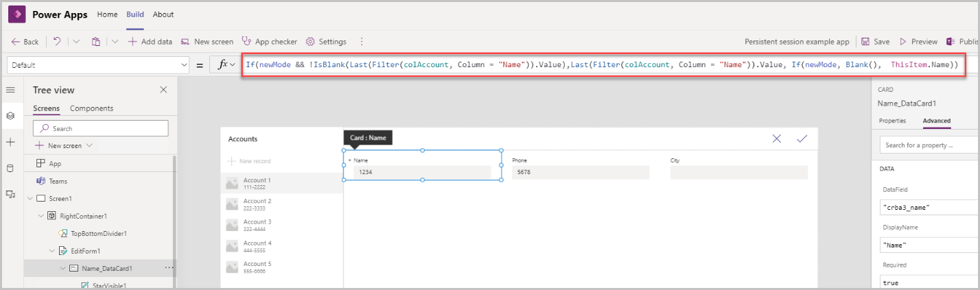
Task: Switch to the Components tab
Action: [92, 108]
